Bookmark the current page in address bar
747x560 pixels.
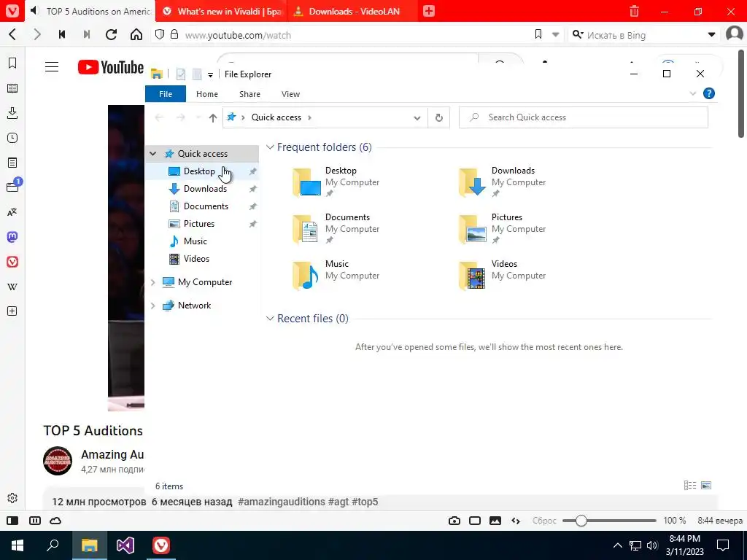coord(538,34)
